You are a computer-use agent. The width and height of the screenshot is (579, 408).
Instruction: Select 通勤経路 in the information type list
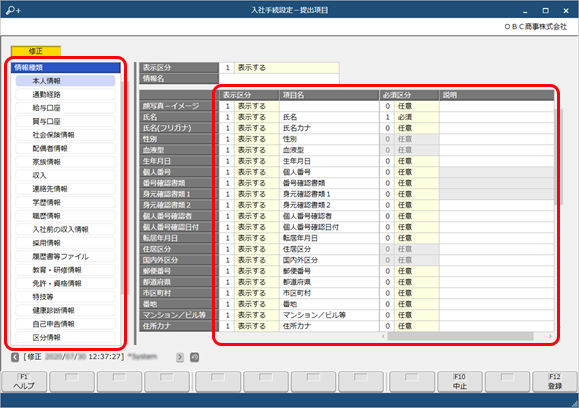(65, 95)
